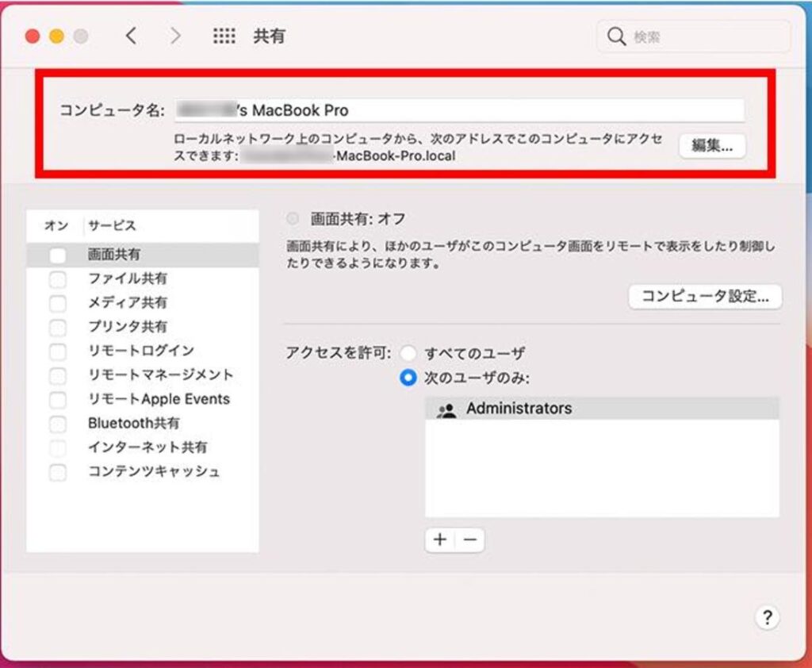Add a user with the plus button
812x668 pixels.
[x=439, y=539]
